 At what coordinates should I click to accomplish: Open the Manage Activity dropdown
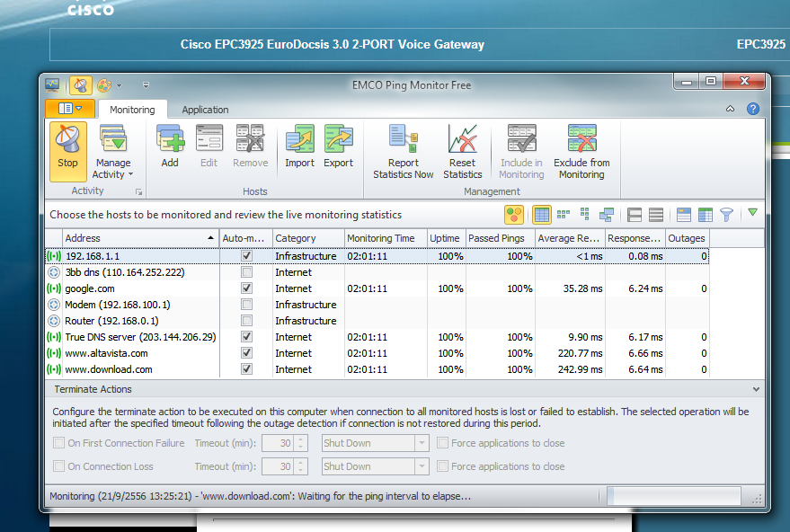point(114,169)
